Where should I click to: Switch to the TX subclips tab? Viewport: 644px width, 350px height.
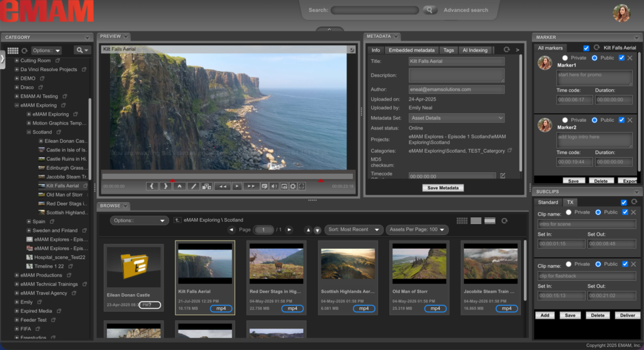pos(570,202)
